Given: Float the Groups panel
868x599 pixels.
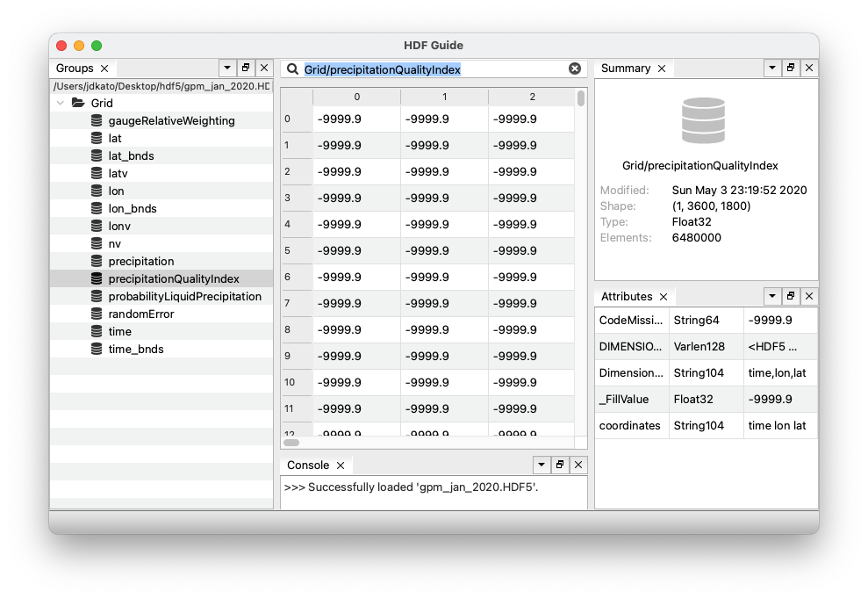Looking at the screenshot, I should pos(246,68).
